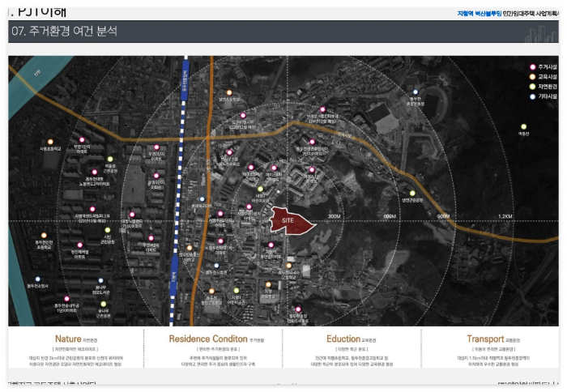The height and width of the screenshot is (392, 567).
Task: Click the green marker for 생연근린공원
Action: (x=412, y=193)
